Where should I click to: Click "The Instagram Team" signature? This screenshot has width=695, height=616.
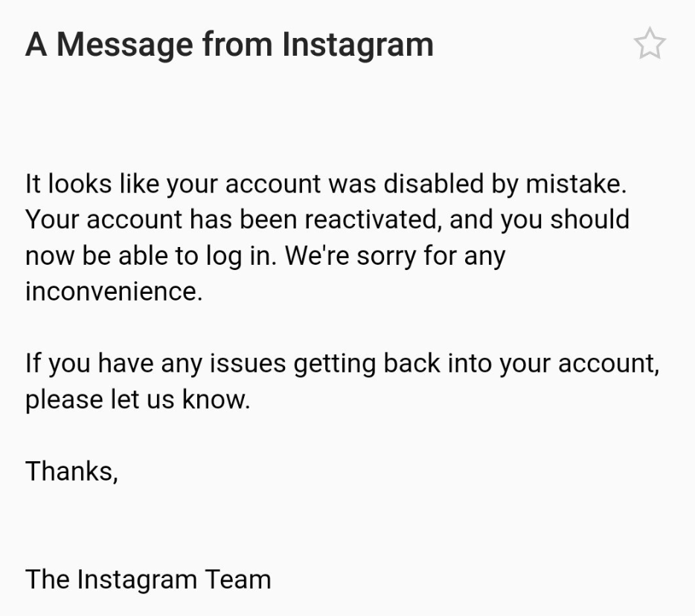(x=148, y=580)
